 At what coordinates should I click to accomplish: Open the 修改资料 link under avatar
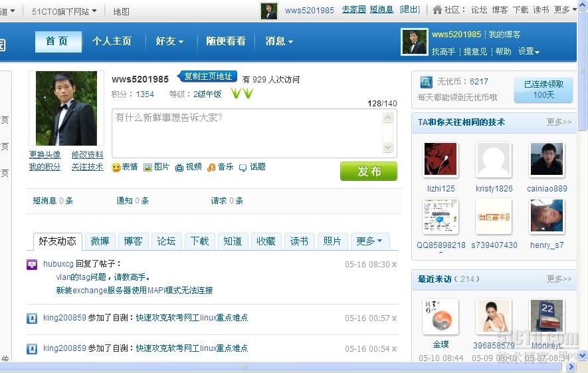[x=88, y=155]
